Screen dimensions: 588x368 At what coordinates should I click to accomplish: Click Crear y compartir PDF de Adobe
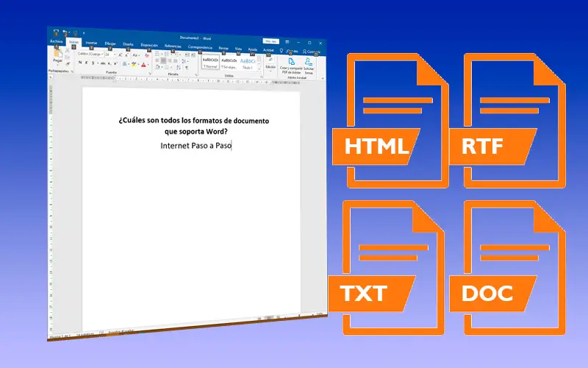(x=291, y=66)
